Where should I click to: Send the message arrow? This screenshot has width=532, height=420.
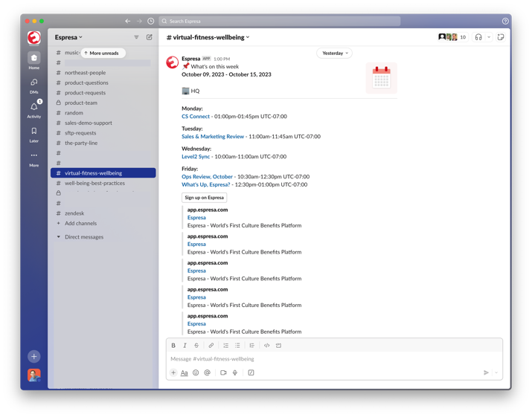pos(486,372)
